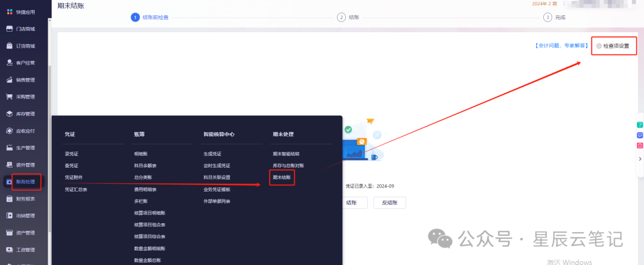Open 科目关联设置 menu entry

pyautogui.click(x=217, y=177)
